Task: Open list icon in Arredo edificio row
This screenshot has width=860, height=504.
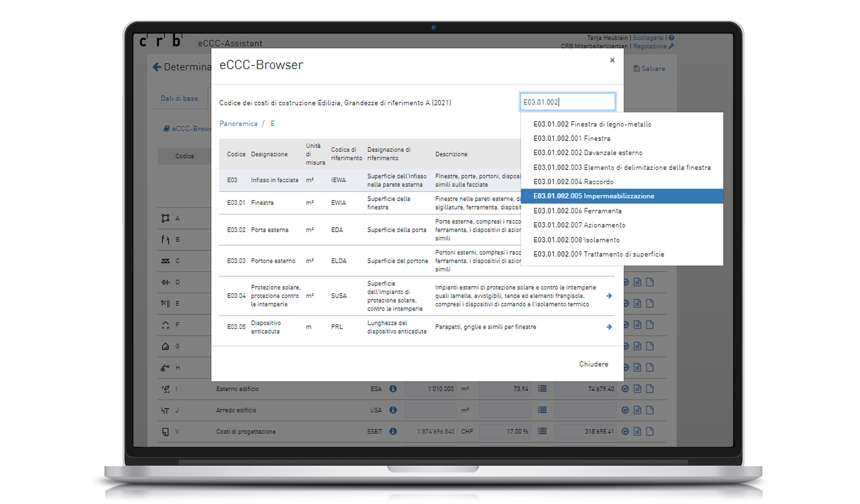Action: coord(542,410)
